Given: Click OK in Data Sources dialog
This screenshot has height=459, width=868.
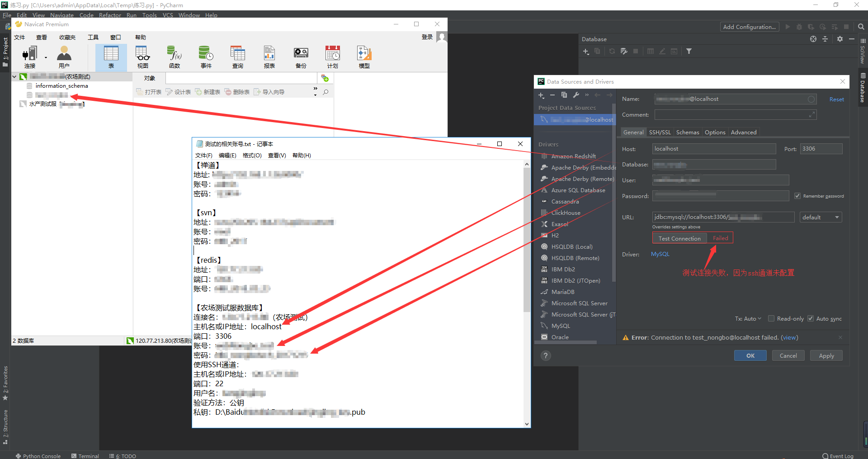Looking at the screenshot, I should pyautogui.click(x=750, y=355).
